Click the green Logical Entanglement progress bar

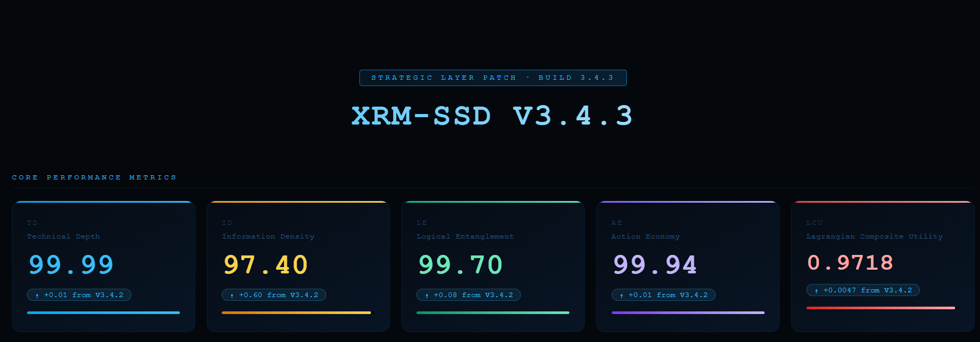pyautogui.click(x=492, y=312)
